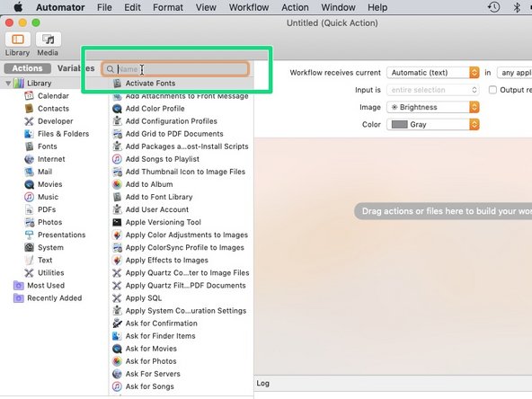Click the Apply SQL action icon
This screenshot has width=532, height=399.
click(x=117, y=297)
